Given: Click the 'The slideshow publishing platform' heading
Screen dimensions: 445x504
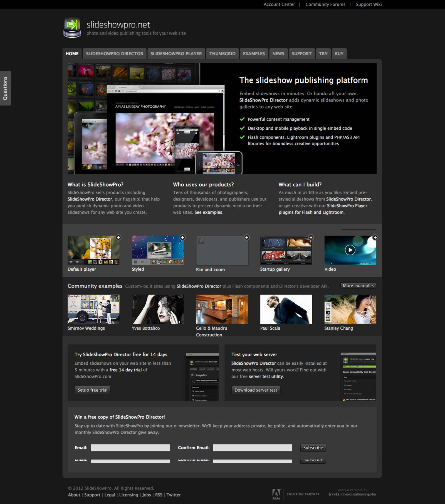Looking at the screenshot, I should tap(303, 80).
